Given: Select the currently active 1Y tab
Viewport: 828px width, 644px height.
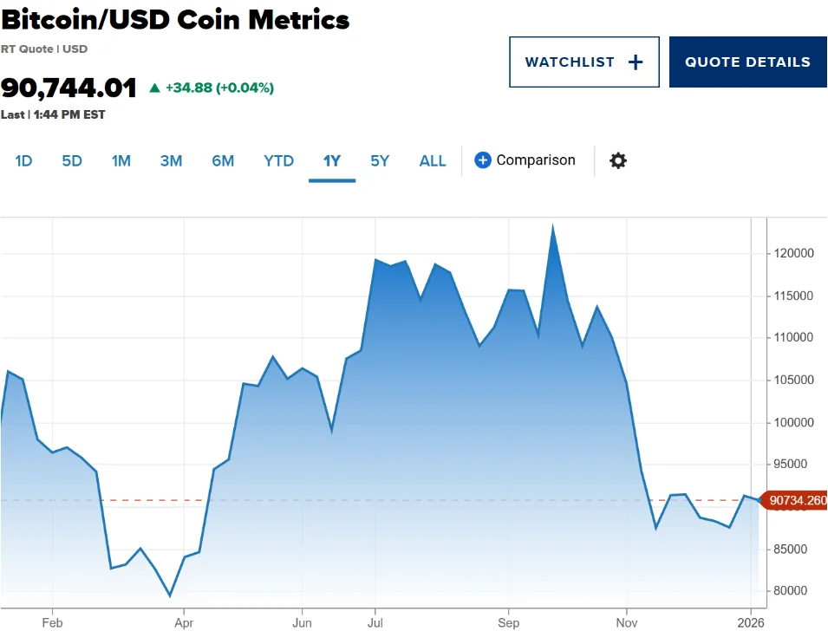Looking at the screenshot, I should pos(332,160).
